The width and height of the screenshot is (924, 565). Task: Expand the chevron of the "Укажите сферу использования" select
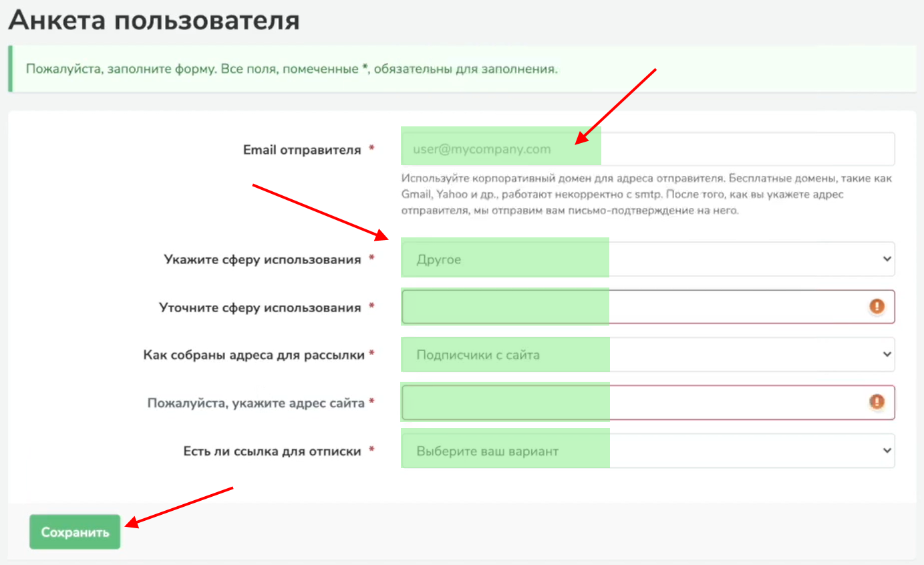coord(887,259)
